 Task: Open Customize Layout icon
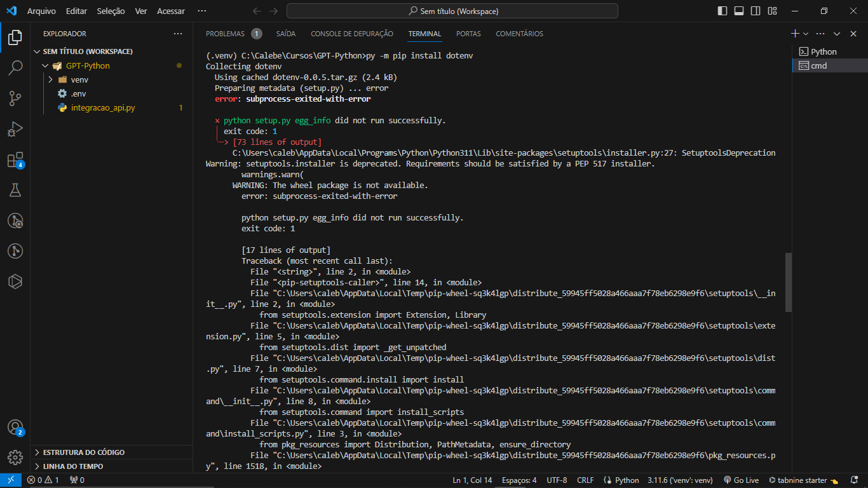coord(772,11)
